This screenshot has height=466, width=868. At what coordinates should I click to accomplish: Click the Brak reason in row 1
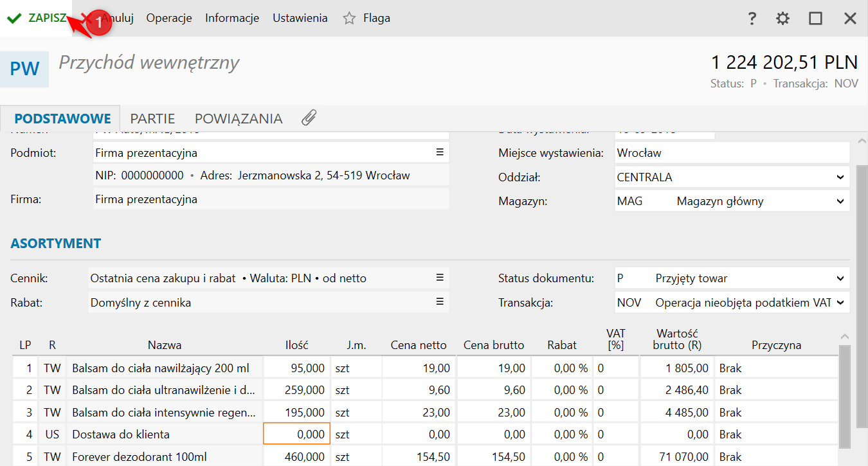776,368
